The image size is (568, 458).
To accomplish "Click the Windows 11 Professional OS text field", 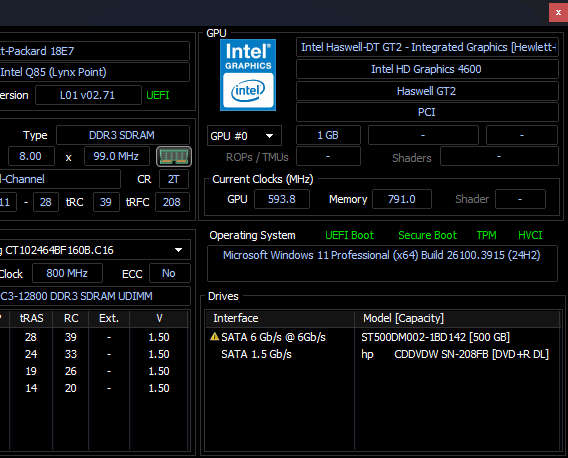I will (382, 263).
